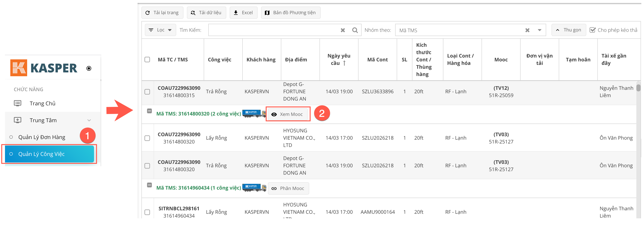Click the search magnifier icon
The height and width of the screenshot is (226, 644).
355,30
